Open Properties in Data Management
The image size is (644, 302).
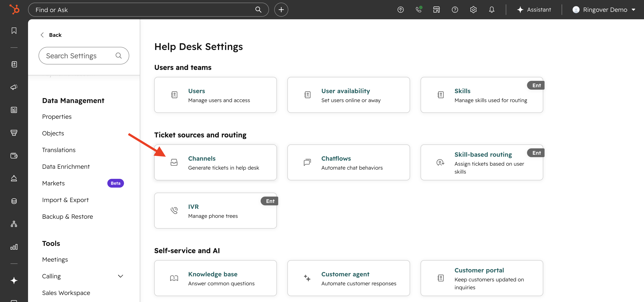[57, 117]
